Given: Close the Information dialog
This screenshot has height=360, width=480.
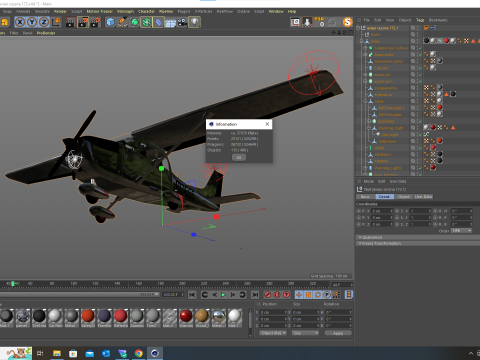Looking at the screenshot, I should pos(267,124).
